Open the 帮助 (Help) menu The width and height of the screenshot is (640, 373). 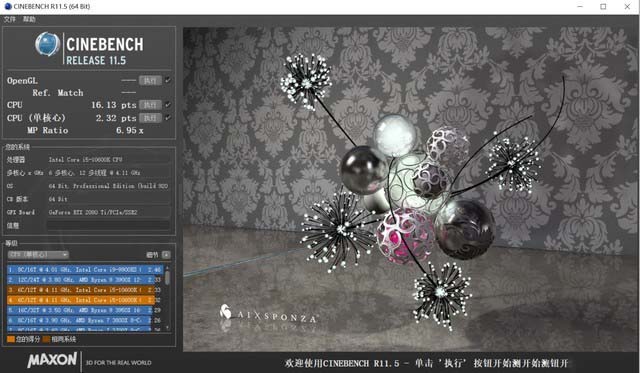29,19
